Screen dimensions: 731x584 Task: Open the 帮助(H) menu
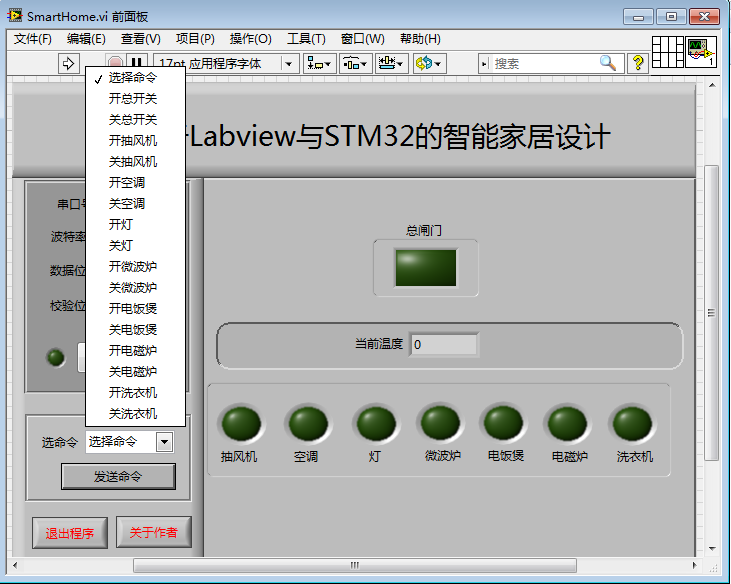420,39
